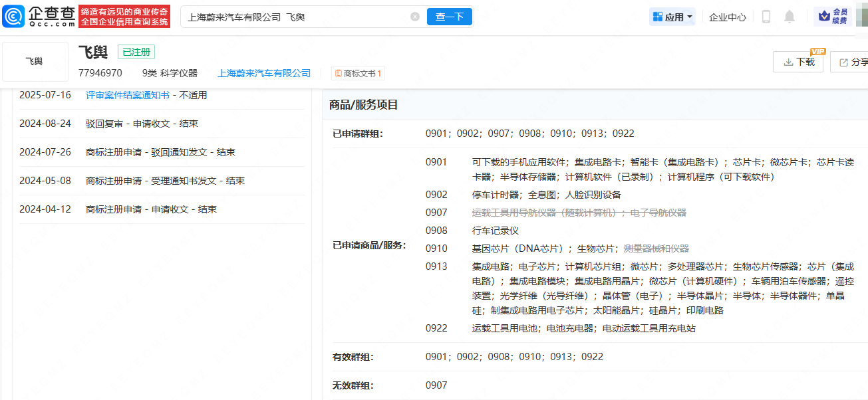The image size is (868, 400).
Task: Click the 已注册 status tag
Action: coord(136,52)
